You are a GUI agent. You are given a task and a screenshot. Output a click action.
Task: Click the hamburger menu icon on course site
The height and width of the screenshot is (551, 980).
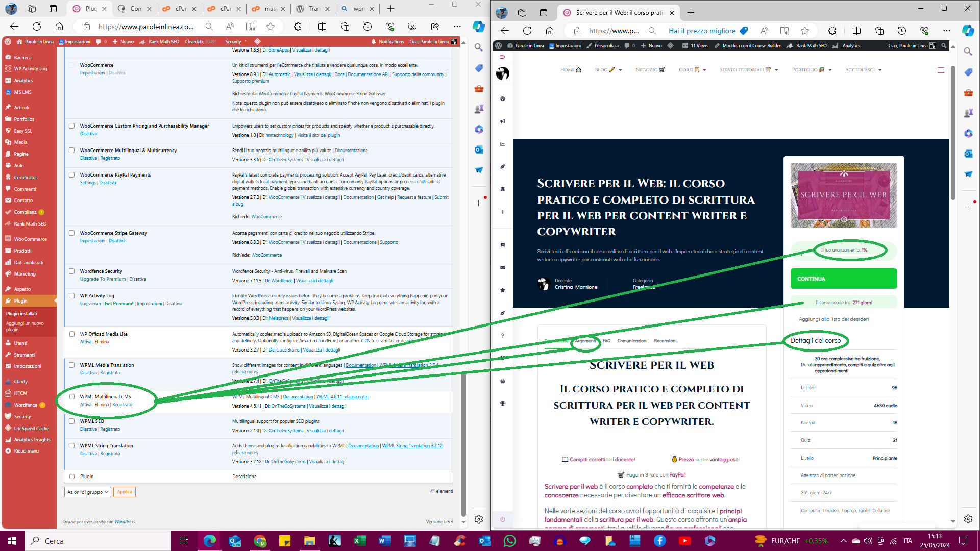941,70
